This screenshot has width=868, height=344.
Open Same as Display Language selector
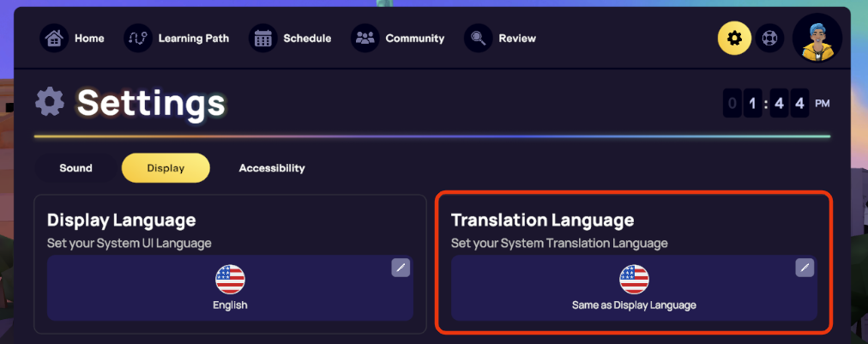(x=634, y=287)
